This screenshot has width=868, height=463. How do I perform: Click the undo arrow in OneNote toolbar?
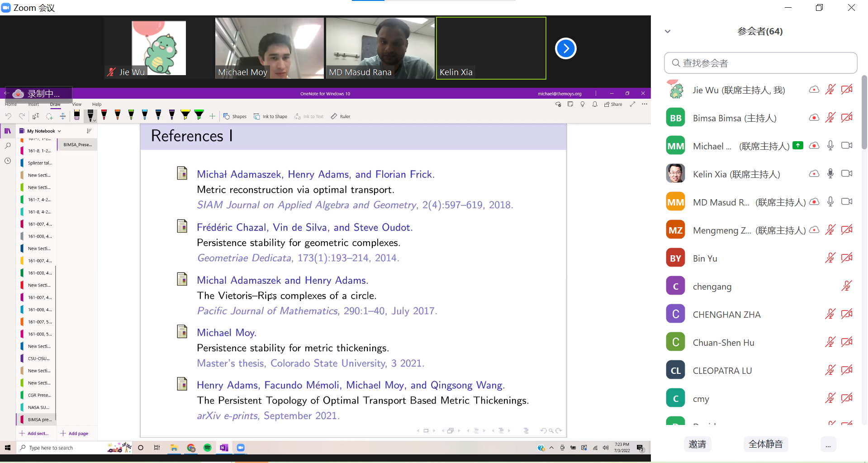8,116
